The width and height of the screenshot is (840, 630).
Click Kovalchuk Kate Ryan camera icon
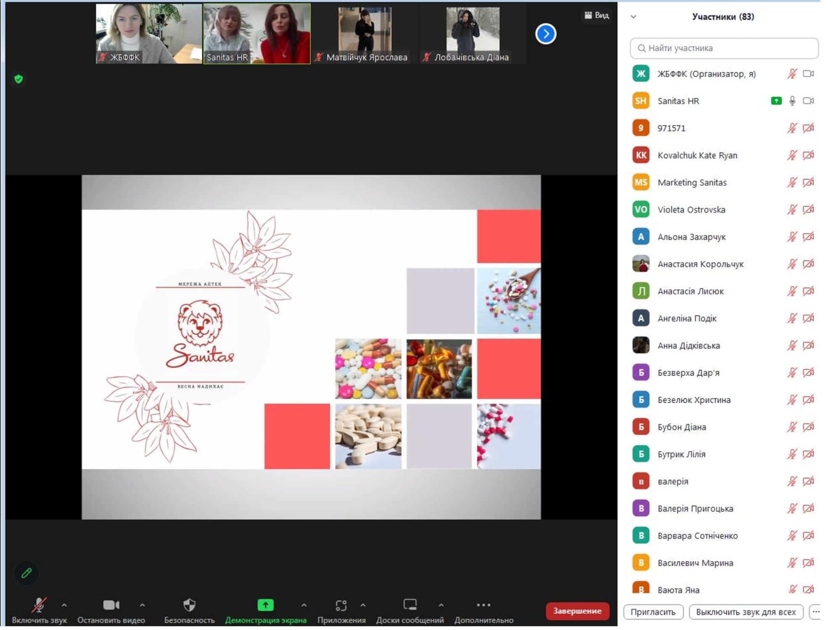click(808, 155)
